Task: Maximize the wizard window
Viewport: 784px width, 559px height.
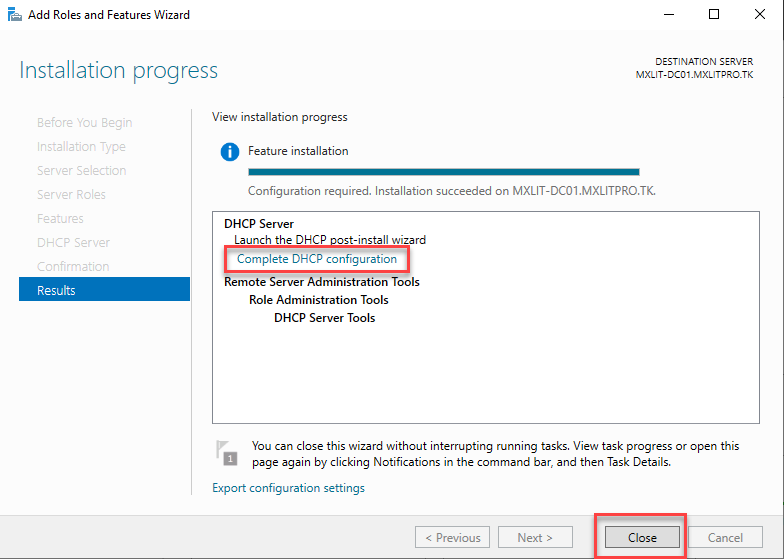Action: 714,15
